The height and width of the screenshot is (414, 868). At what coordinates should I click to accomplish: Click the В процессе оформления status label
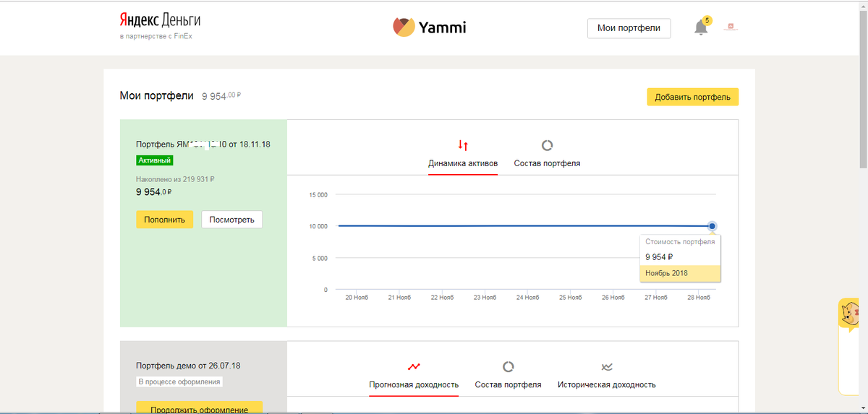179,381
